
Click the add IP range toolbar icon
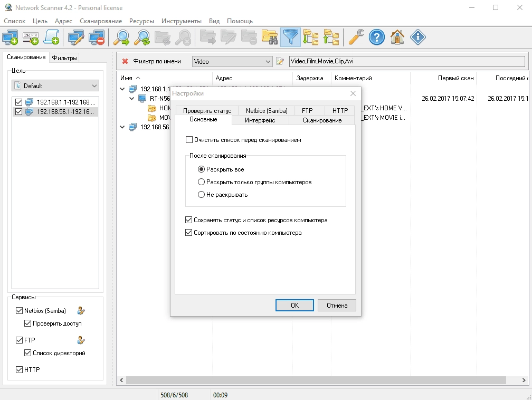click(x=31, y=37)
